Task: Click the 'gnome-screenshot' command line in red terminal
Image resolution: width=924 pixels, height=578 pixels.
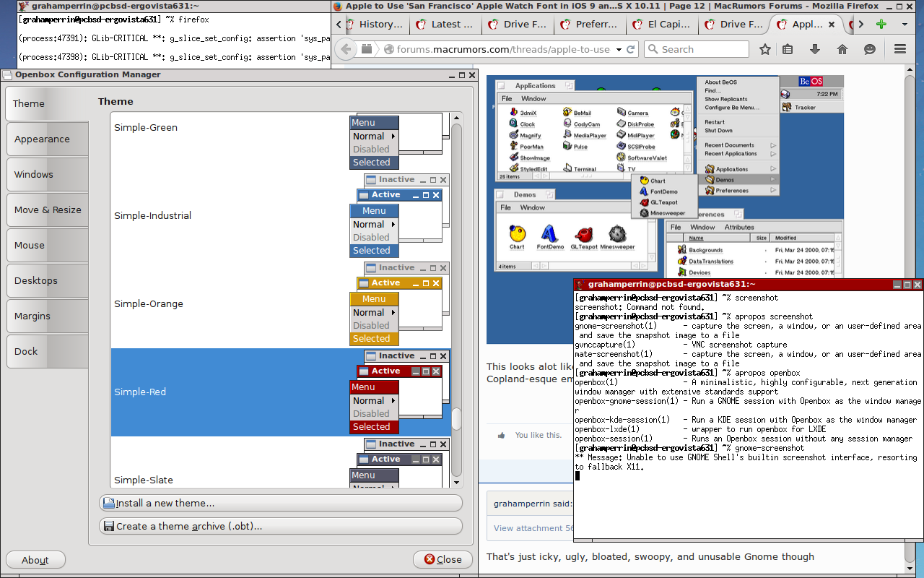Action: [x=770, y=448]
